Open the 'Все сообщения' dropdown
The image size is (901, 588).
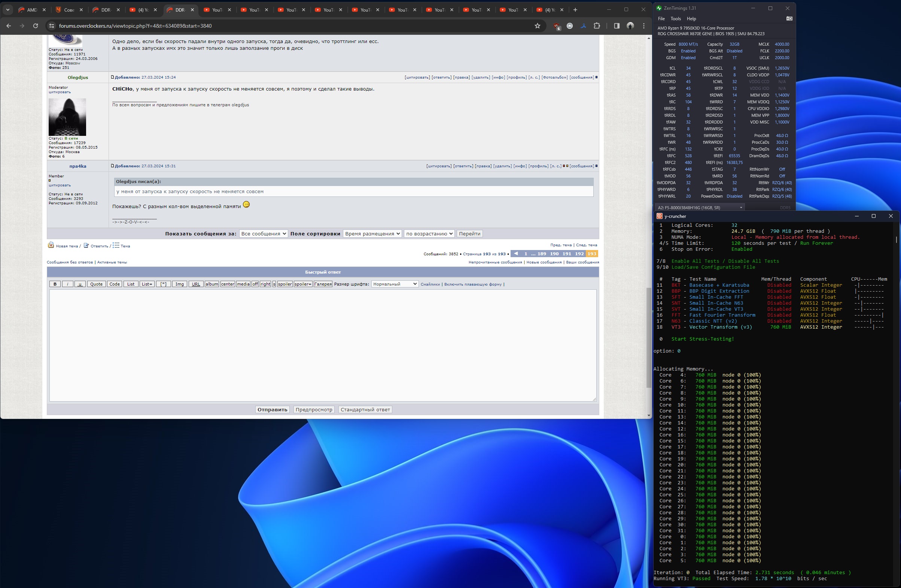click(x=263, y=234)
